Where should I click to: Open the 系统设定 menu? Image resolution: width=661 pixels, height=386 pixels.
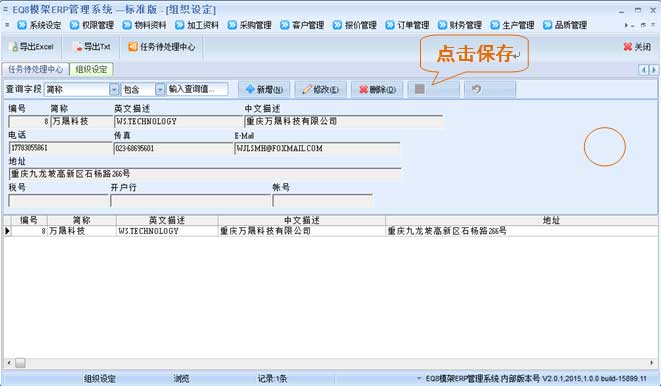click(x=39, y=25)
